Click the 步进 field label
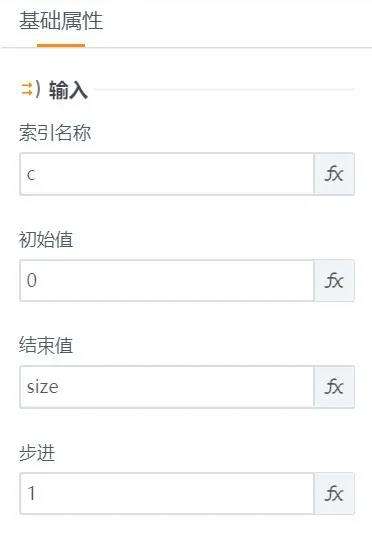 37,452
